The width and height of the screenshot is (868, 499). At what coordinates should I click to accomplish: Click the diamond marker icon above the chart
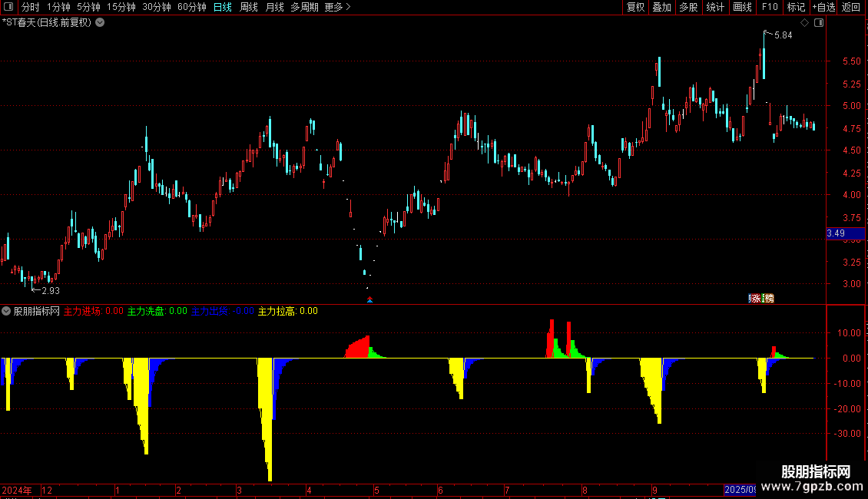804,23
